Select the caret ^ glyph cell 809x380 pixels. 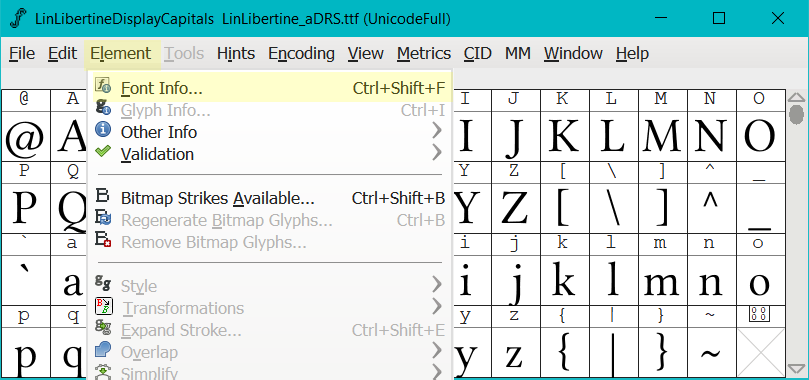712,208
